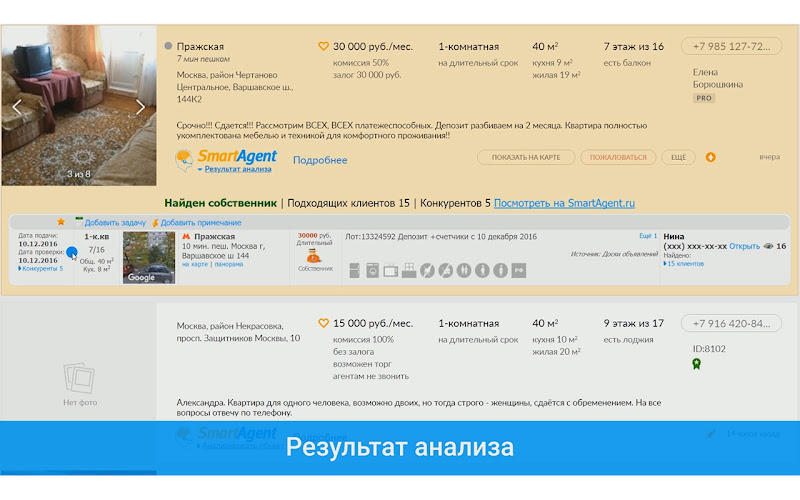
Task: Click the Лот:13324592 description text
Action: pos(441,236)
